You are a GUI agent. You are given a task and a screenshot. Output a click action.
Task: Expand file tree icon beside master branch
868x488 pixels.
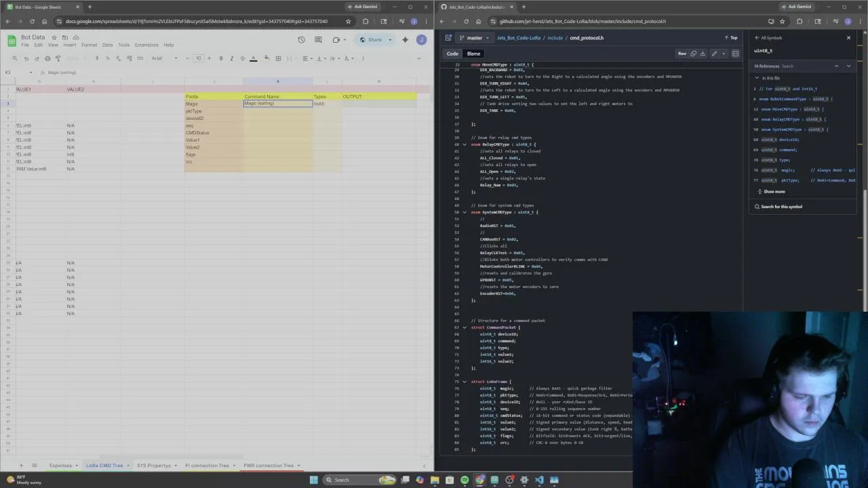tap(447, 38)
